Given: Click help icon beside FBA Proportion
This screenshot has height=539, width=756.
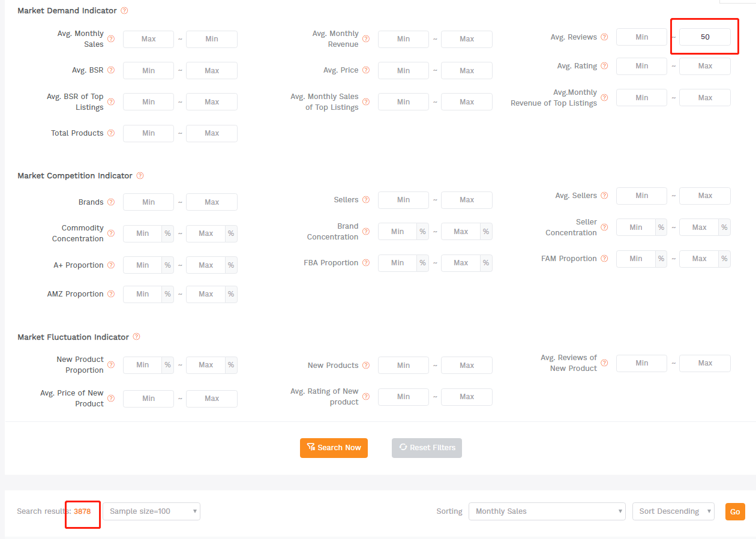Looking at the screenshot, I should (x=366, y=263).
